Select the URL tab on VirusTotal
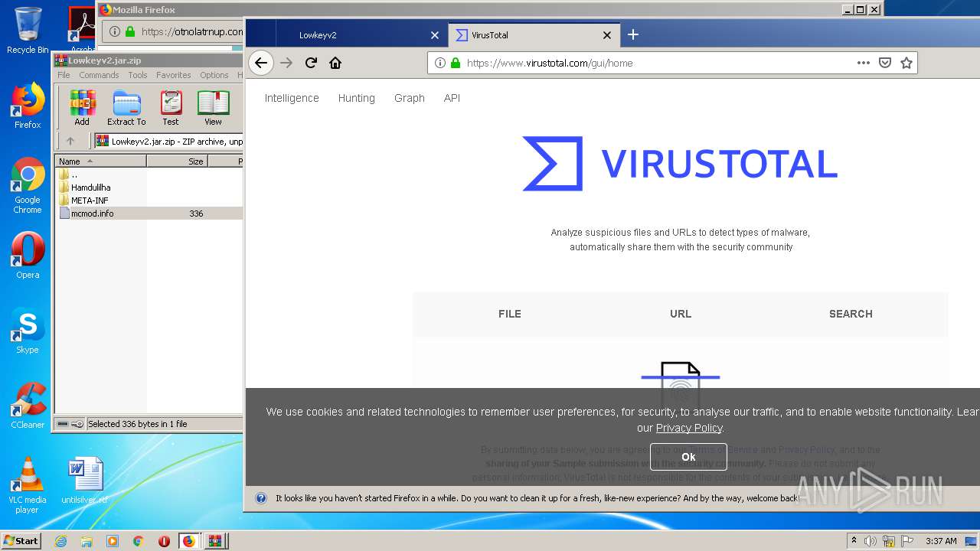This screenshot has height=551, width=980. point(681,314)
